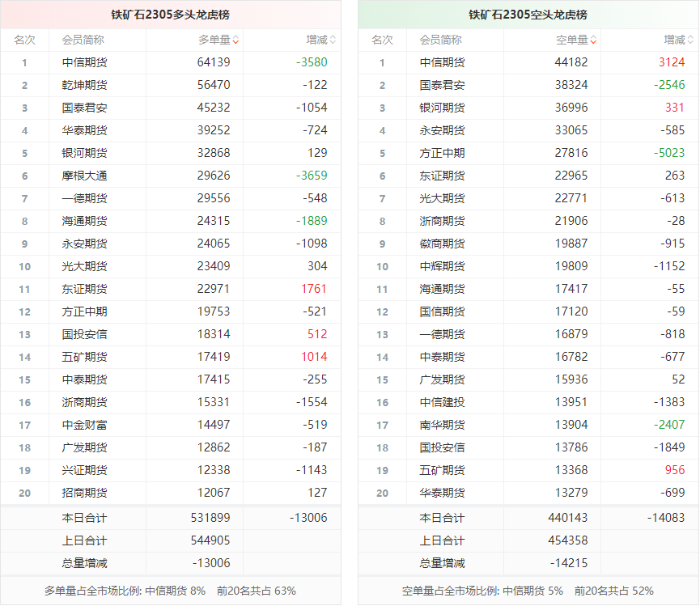Click 铁矿石2305空头龙虎榜 table title
The height and width of the screenshot is (606, 700).
click(528, 15)
